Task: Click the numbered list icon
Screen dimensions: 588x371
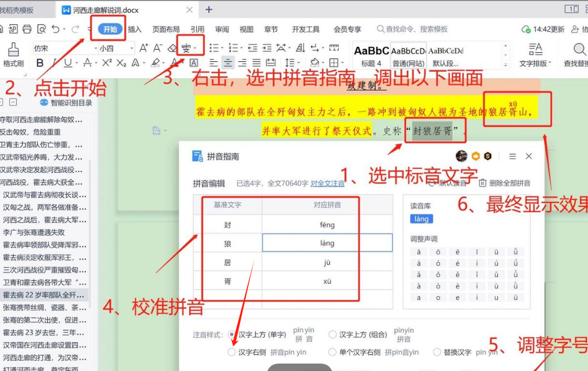Action: coord(233,48)
